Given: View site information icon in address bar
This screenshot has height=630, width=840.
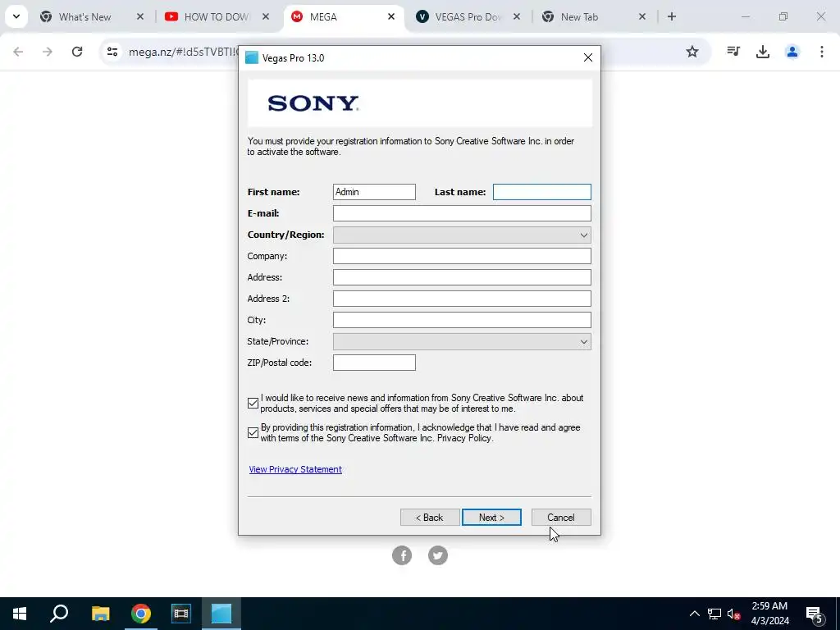Looking at the screenshot, I should pyautogui.click(x=112, y=52).
